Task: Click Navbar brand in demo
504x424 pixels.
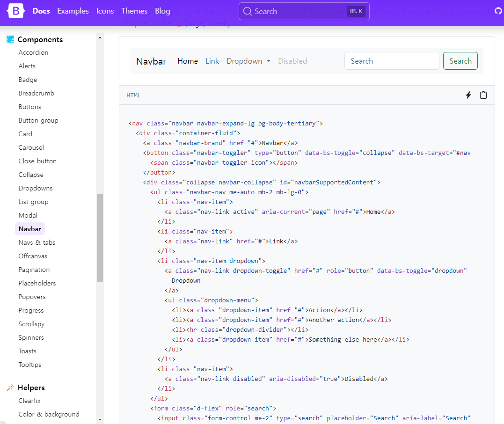Action: [x=151, y=61]
